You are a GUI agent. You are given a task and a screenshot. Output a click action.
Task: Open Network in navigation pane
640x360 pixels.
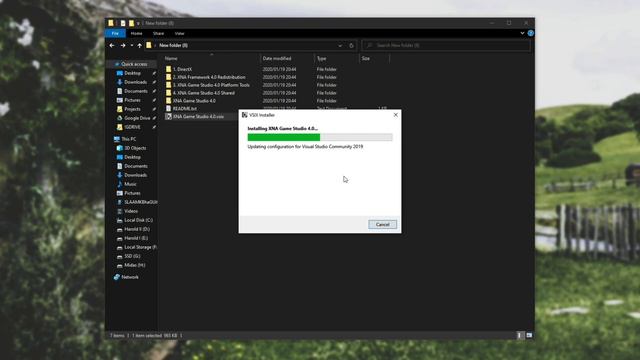pos(130,277)
